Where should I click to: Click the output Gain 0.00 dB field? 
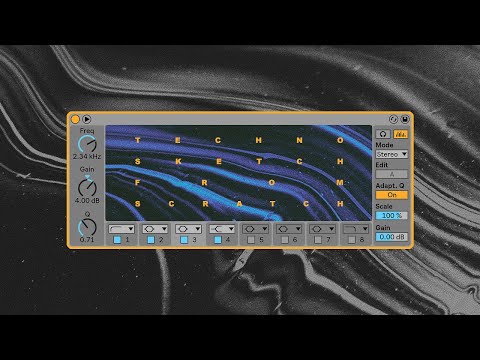point(392,237)
